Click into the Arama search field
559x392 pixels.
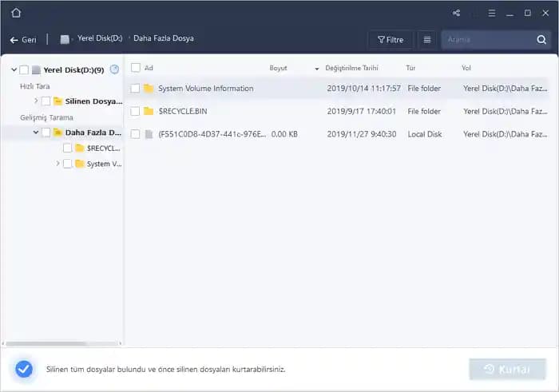pyautogui.click(x=487, y=39)
